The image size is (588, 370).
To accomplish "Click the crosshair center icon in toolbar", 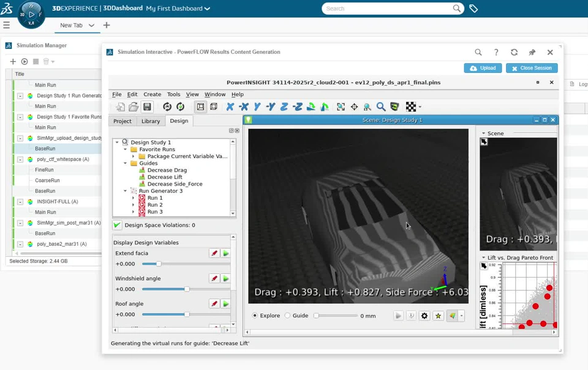I will coord(354,107).
